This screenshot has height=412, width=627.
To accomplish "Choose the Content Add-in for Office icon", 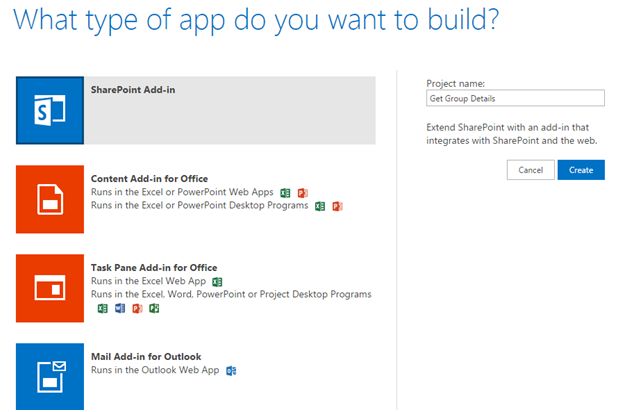I will tap(50, 199).
